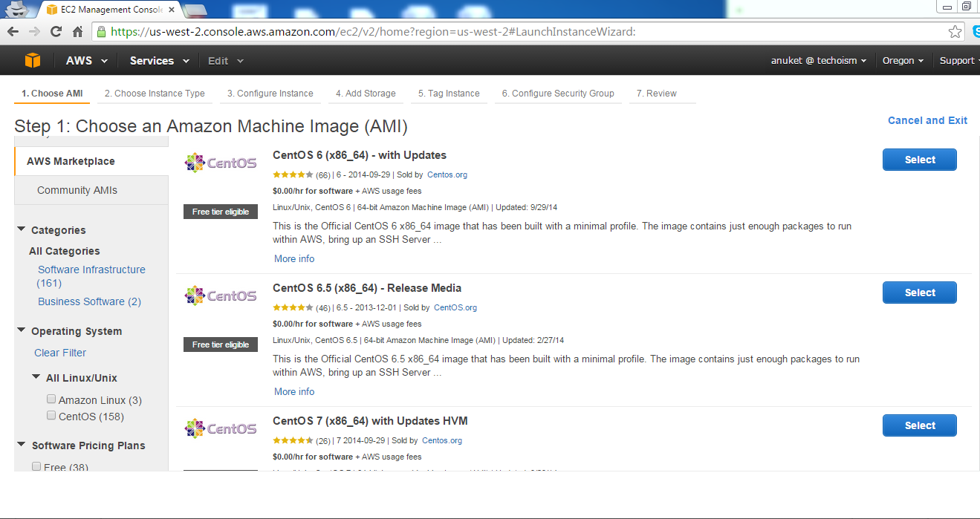Click the Clear Filter link
Screen dimensions: 980x519
point(60,353)
